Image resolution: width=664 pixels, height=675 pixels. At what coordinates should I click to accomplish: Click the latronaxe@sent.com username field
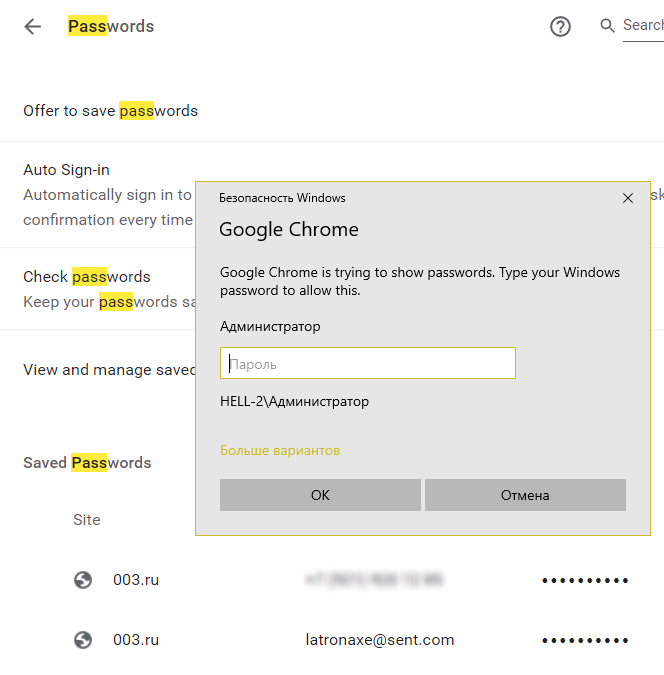(x=380, y=640)
